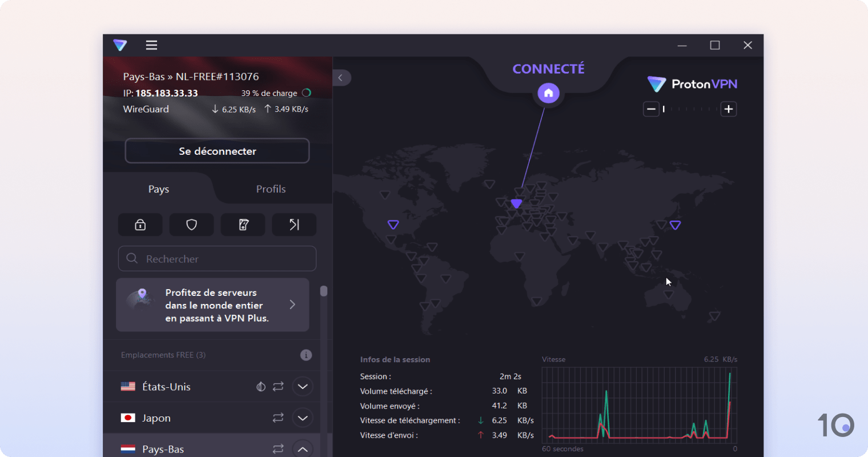Collapse the Pays-Bas server list
The height and width of the screenshot is (457, 868).
click(x=303, y=449)
